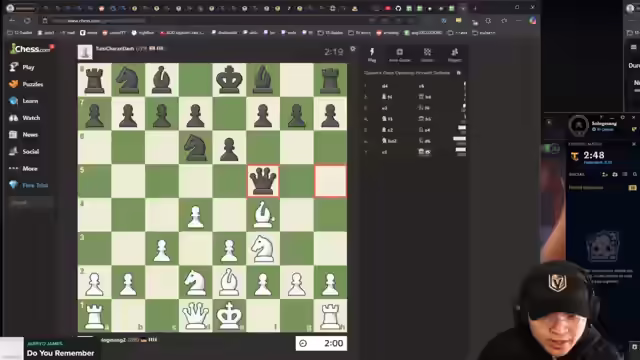This screenshot has width=640, height=360.
Task: Open the Learn section
Action: click(x=24, y=101)
